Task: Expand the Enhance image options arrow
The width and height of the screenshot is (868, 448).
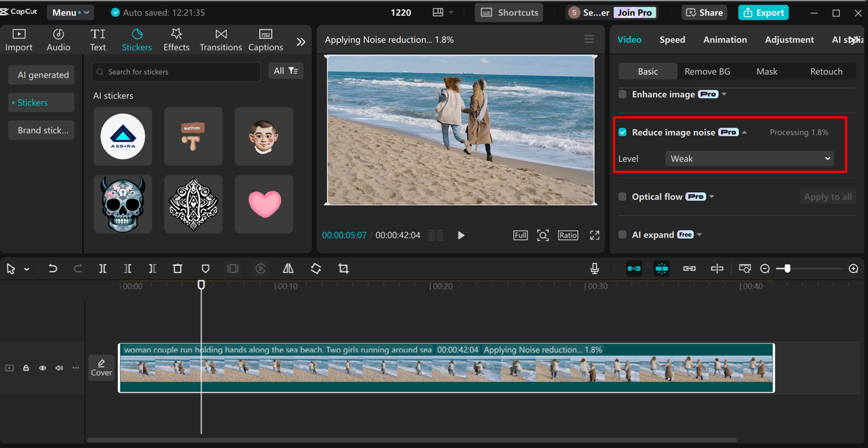Action: pos(724,94)
